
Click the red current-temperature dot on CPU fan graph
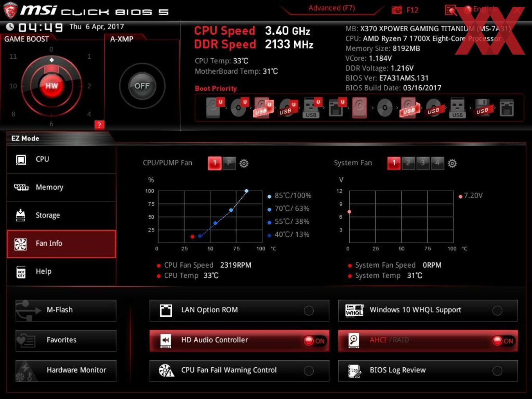192,236
